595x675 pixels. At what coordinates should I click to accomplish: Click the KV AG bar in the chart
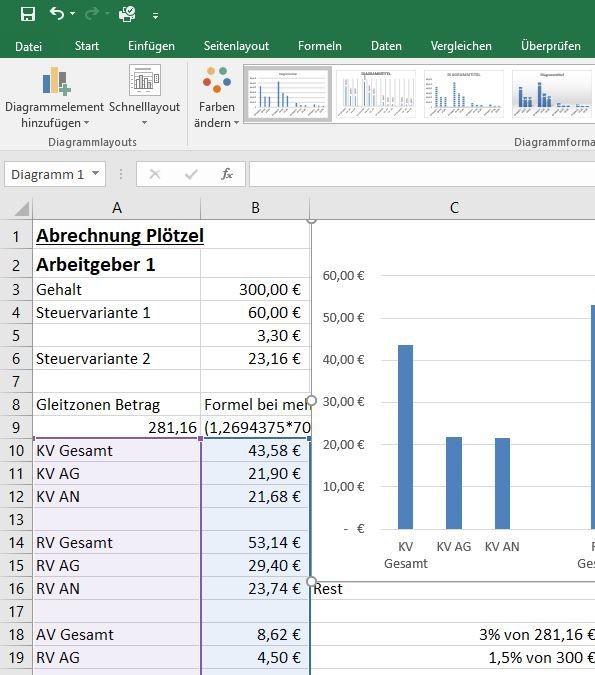454,483
